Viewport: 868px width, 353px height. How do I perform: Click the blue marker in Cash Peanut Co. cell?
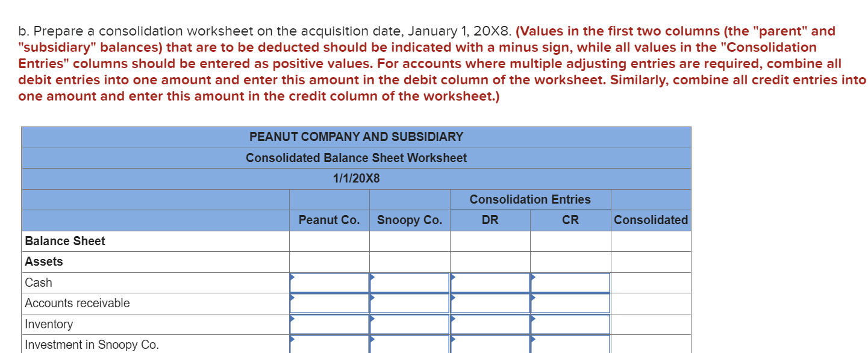pos(292,278)
